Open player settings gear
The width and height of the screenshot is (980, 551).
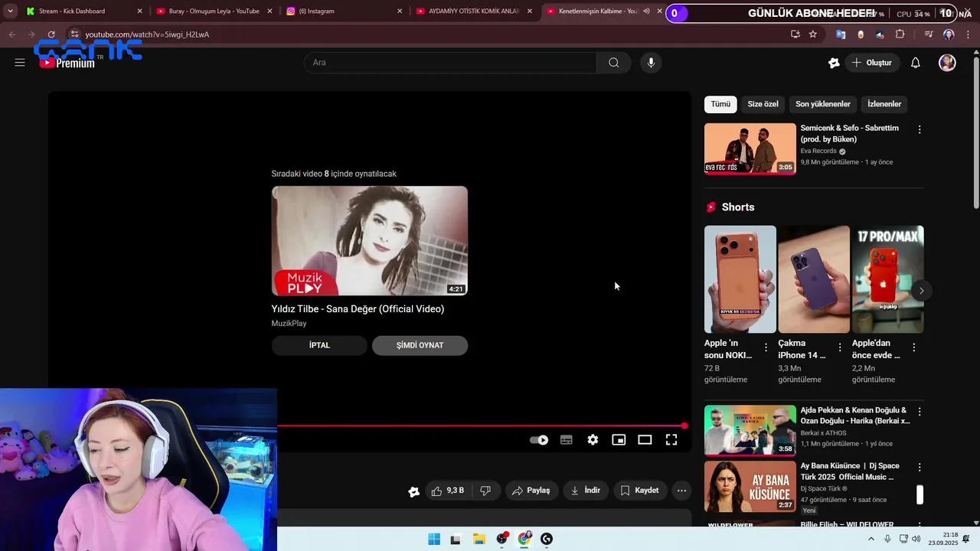pyautogui.click(x=593, y=440)
